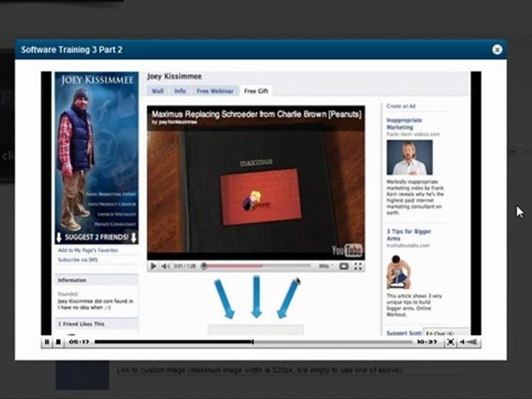Click the Maximus Replacing Schroeder video title
This screenshot has width=532, height=399.
click(x=257, y=114)
